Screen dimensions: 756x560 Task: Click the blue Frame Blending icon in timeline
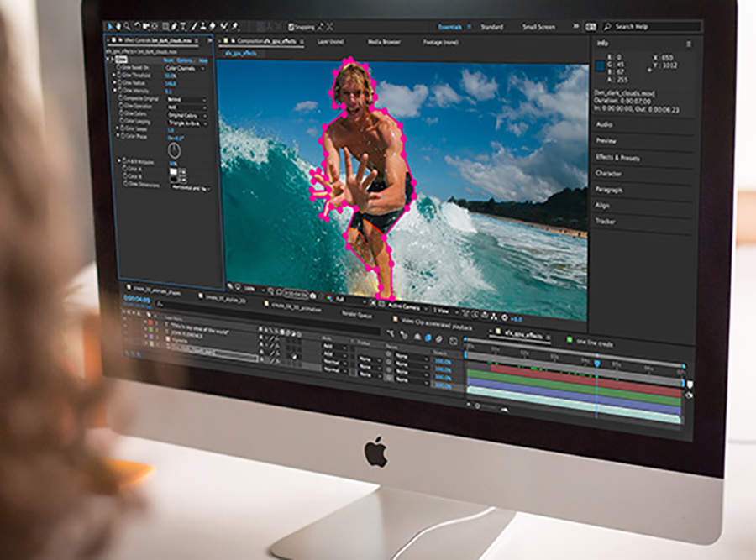coord(428,338)
